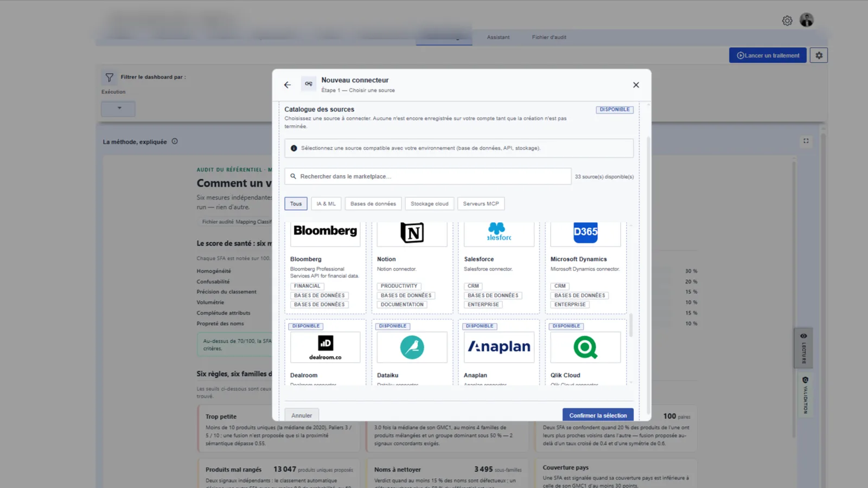
Task: Choose the Dataiku bird logo
Action: click(412, 347)
